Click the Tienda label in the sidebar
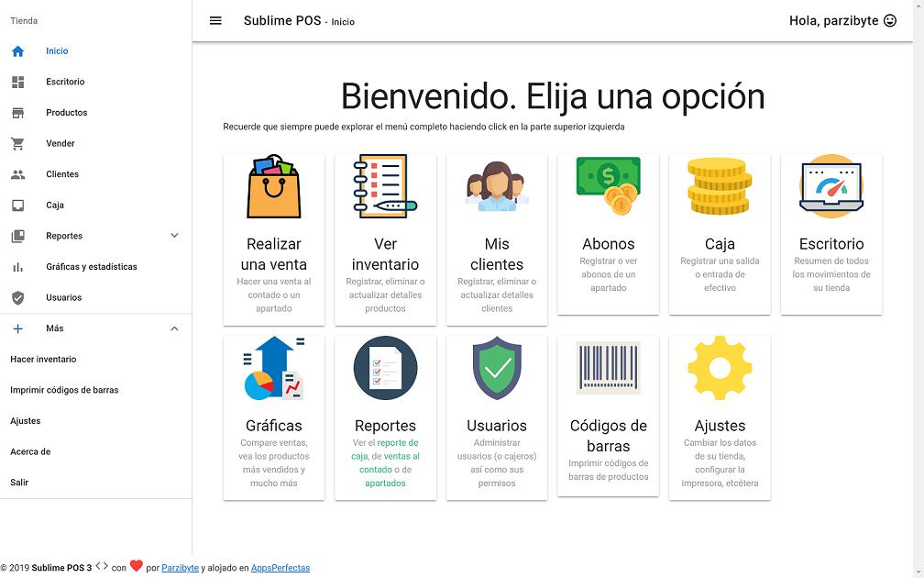Image resolution: width=924 pixels, height=578 pixels. click(24, 20)
